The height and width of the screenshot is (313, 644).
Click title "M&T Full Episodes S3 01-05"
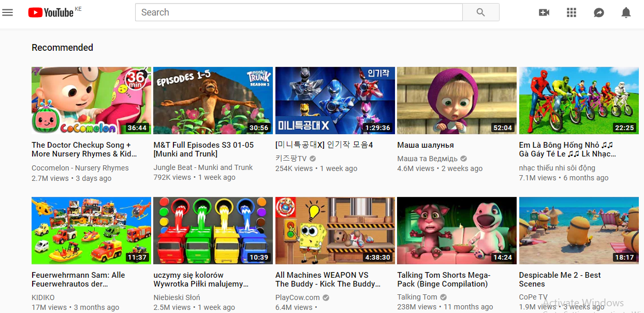203,149
